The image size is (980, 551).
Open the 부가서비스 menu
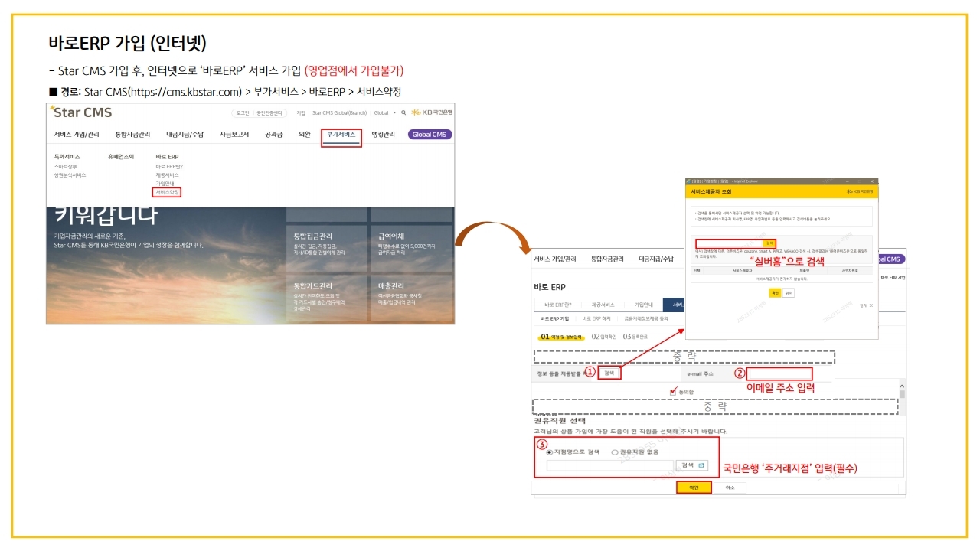341,135
